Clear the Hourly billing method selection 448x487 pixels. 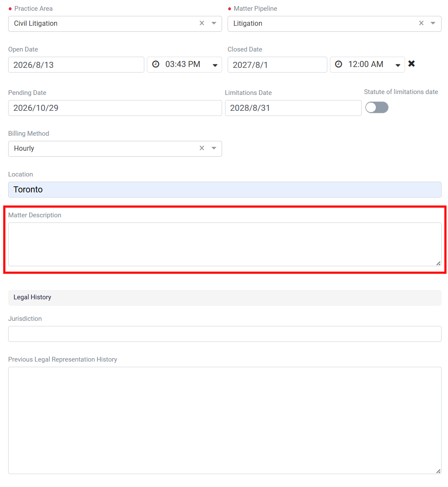pos(201,148)
